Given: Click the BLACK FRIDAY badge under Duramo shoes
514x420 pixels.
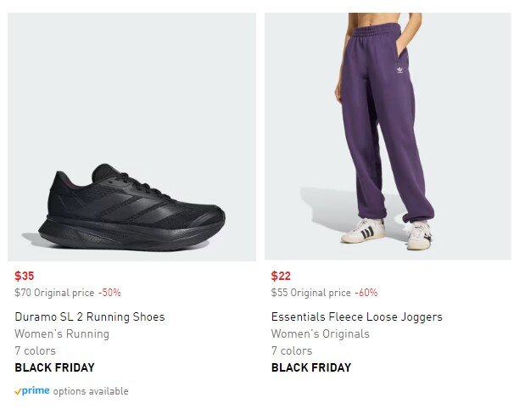Looking at the screenshot, I should (54, 368).
